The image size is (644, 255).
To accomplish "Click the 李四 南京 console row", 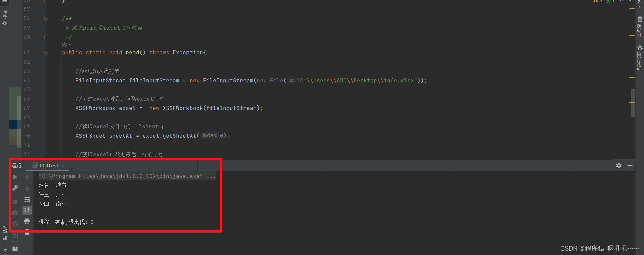I will (x=52, y=204).
